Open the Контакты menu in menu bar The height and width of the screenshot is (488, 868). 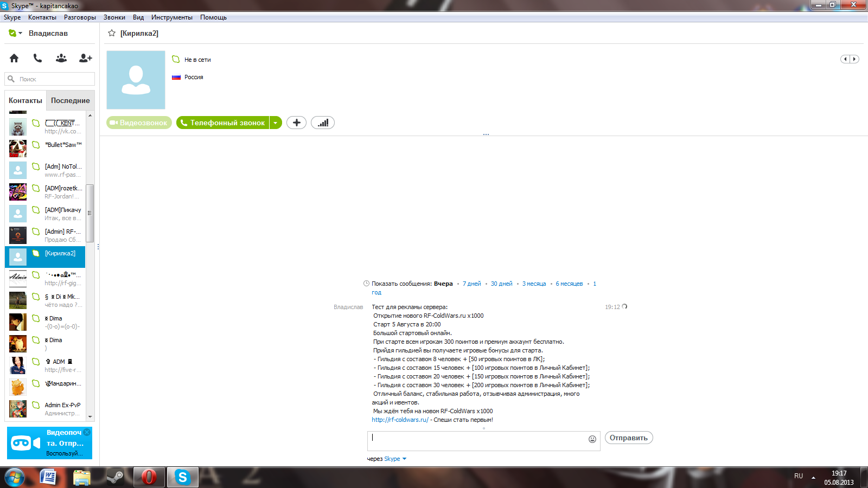click(x=42, y=17)
